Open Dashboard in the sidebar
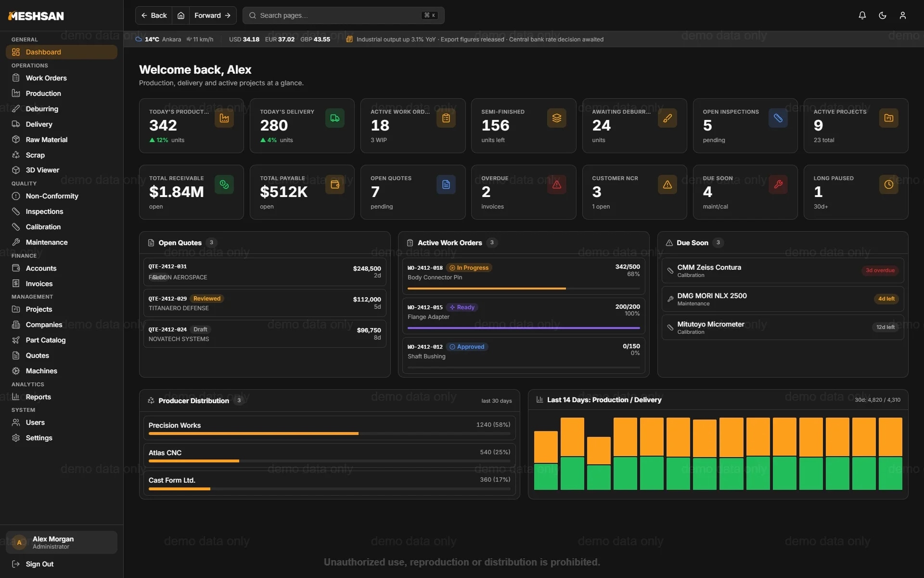This screenshot has height=578, width=924. click(x=62, y=52)
